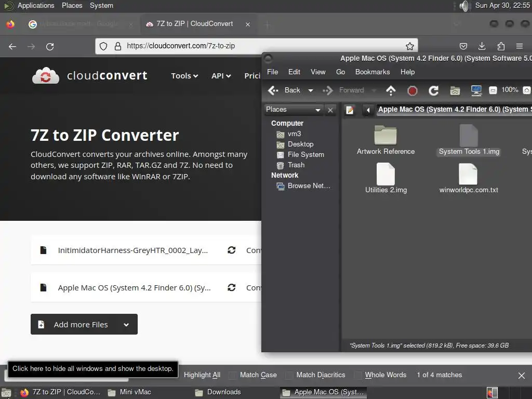532x399 pixels.
Task: Click convert arrows icon on InitimidatorHarness row
Action: pyautogui.click(x=232, y=250)
